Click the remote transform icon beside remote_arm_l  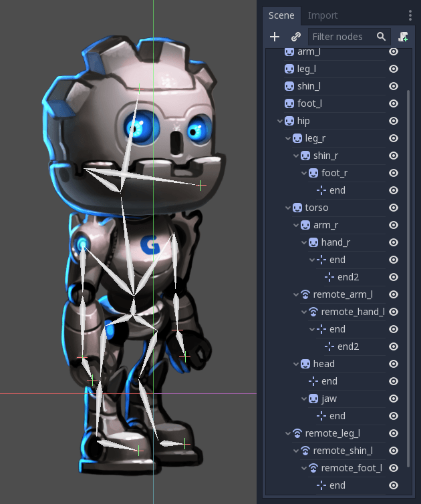(x=305, y=294)
